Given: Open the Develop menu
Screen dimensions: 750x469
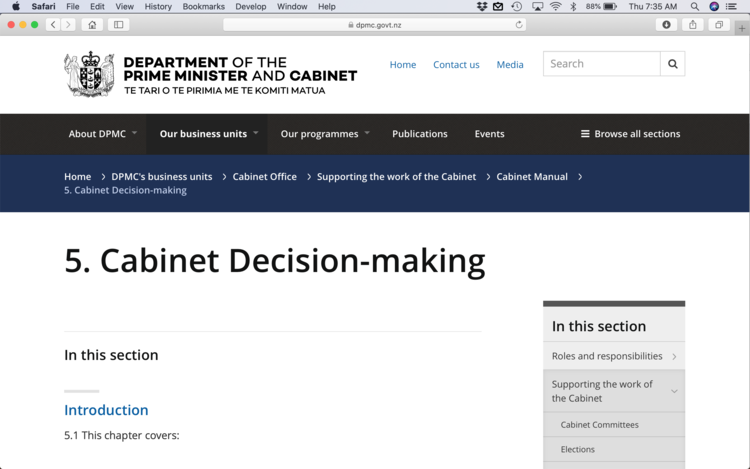Looking at the screenshot, I should click(x=251, y=7).
